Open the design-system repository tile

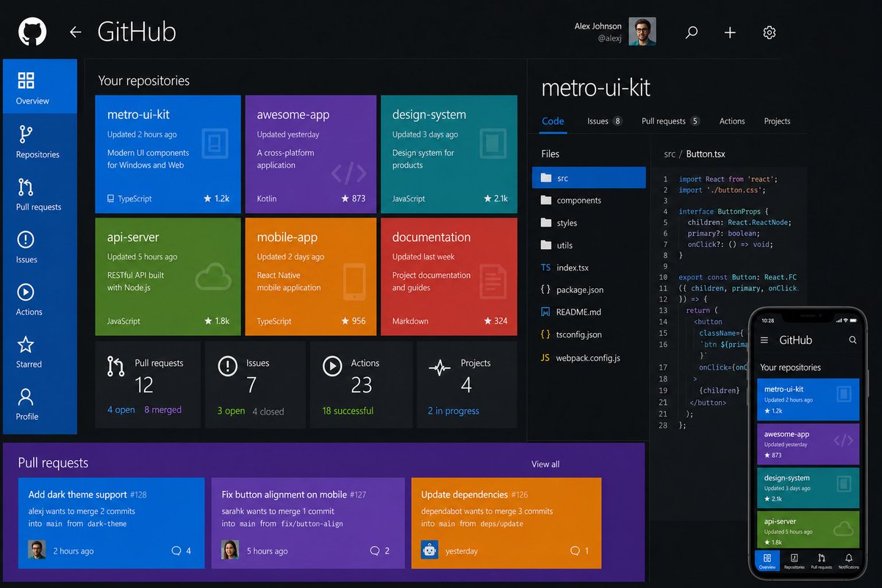click(x=450, y=154)
